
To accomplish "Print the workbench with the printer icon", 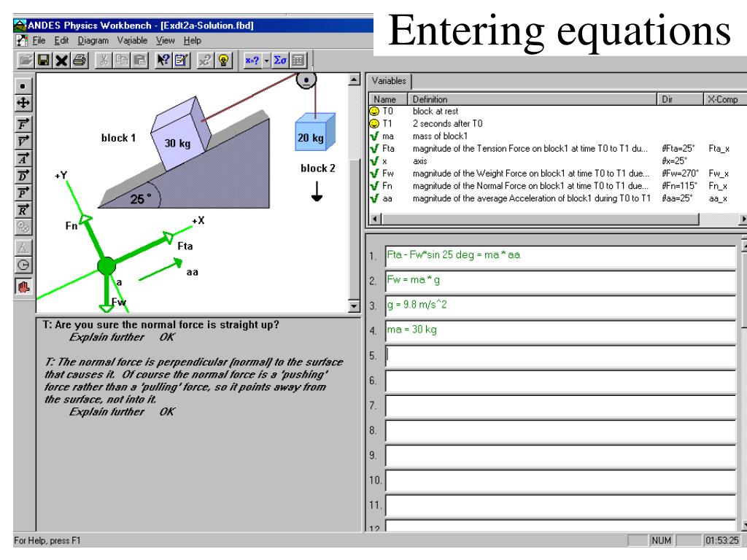I will click(x=80, y=61).
